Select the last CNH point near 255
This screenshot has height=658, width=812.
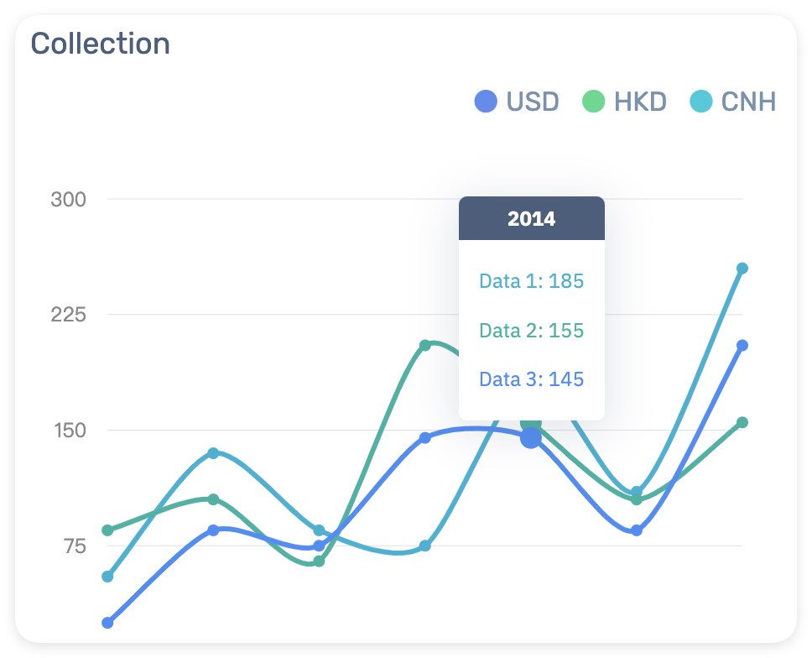coord(742,269)
